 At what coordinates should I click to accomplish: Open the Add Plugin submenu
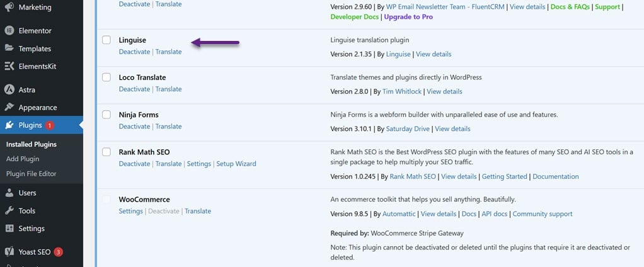[x=23, y=159]
